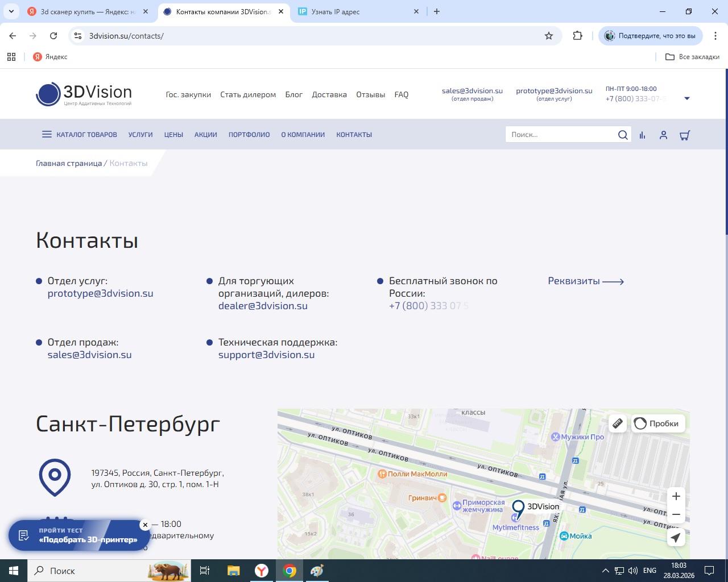Viewport: 728px width, 582px height.
Task: Open the Каталог товаров hamburger menu
Action: 47,135
